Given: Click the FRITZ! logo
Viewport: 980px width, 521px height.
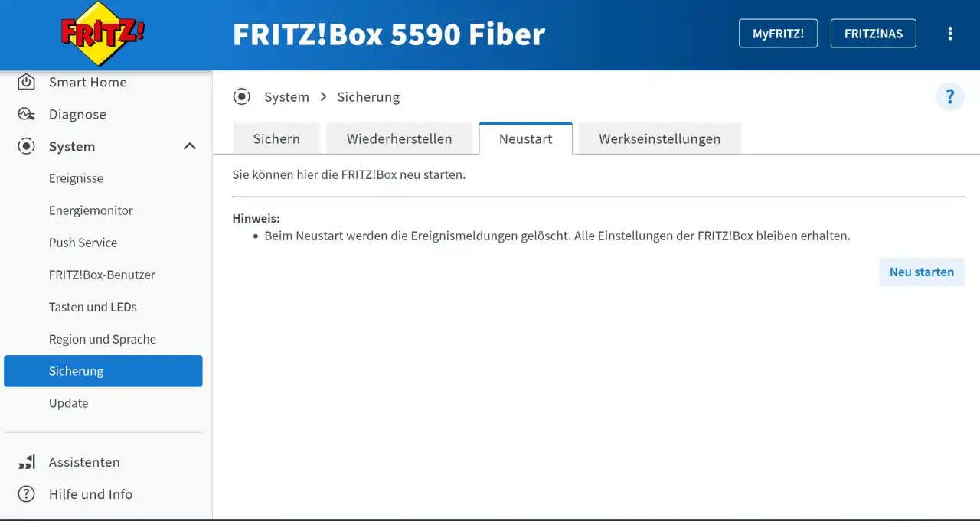Looking at the screenshot, I should pos(103,34).
